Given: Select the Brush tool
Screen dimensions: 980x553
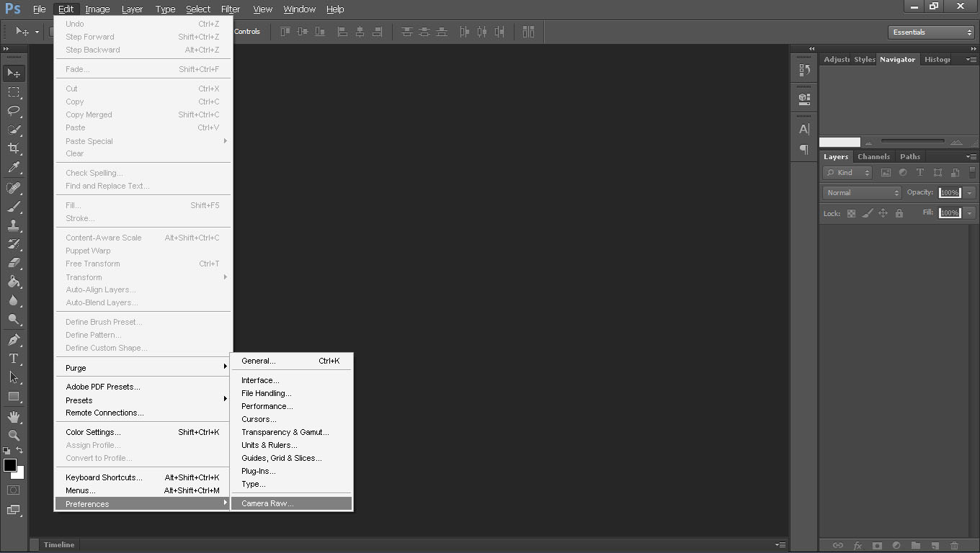Looking at the screenshot, I should [14, 207].
